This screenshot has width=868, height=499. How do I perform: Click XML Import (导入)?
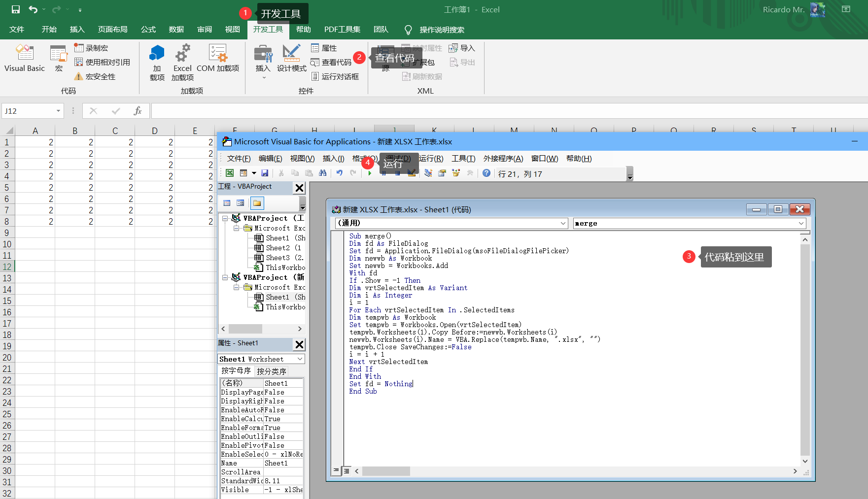coord(462,48)
